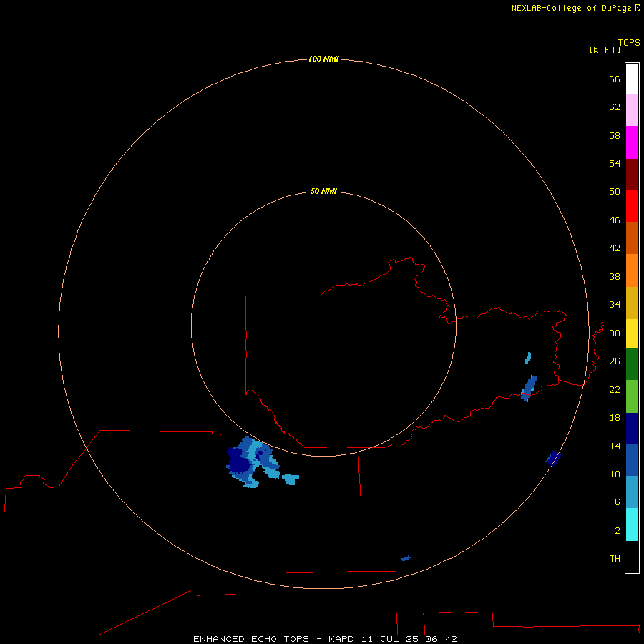Click the detached light blue echo east of the southwest cluster
Image resolution: width=644 pixels, height=644 pixels.
[291, 479]
